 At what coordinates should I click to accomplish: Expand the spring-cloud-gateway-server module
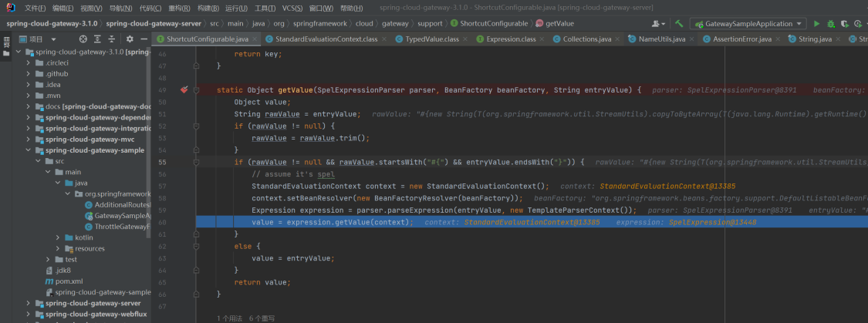(29, 303)
